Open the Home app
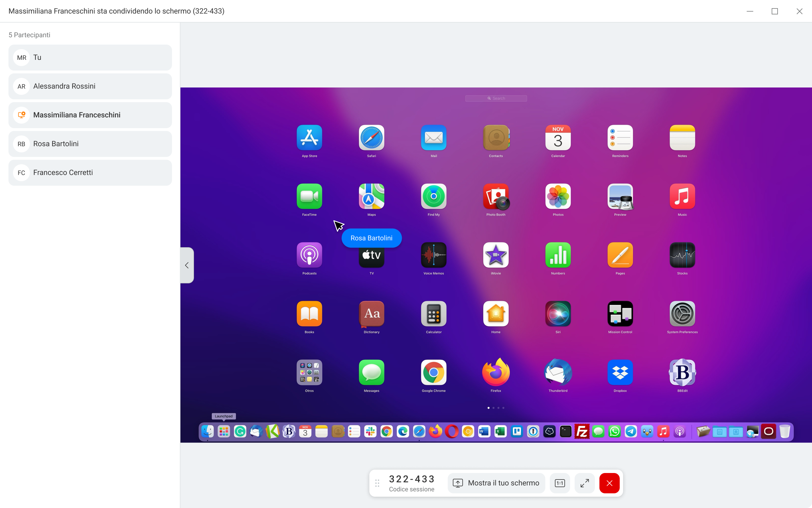This screenshot has width=812, height=508. 496,314
